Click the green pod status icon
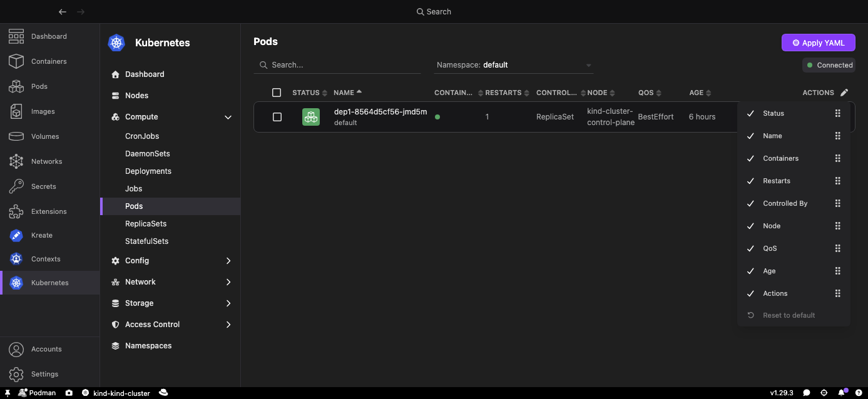 pyautogui.click(x=311, y=117)
